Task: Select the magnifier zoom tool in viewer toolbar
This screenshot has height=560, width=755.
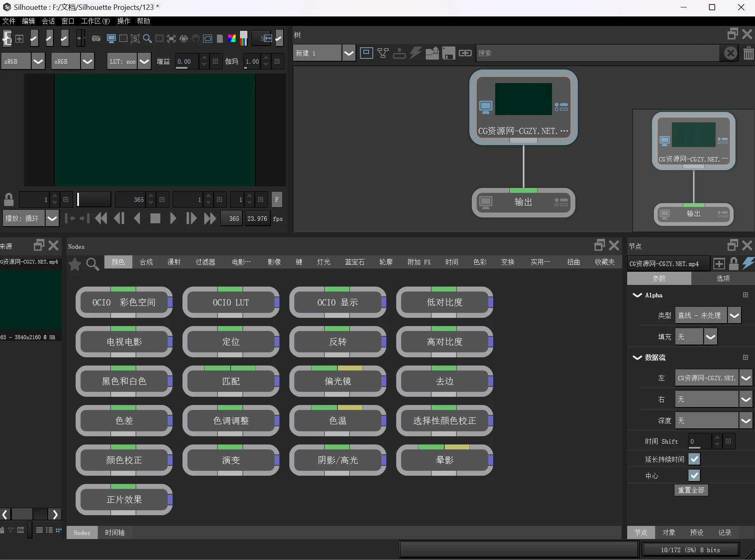Action: click(x=147, y=39)
